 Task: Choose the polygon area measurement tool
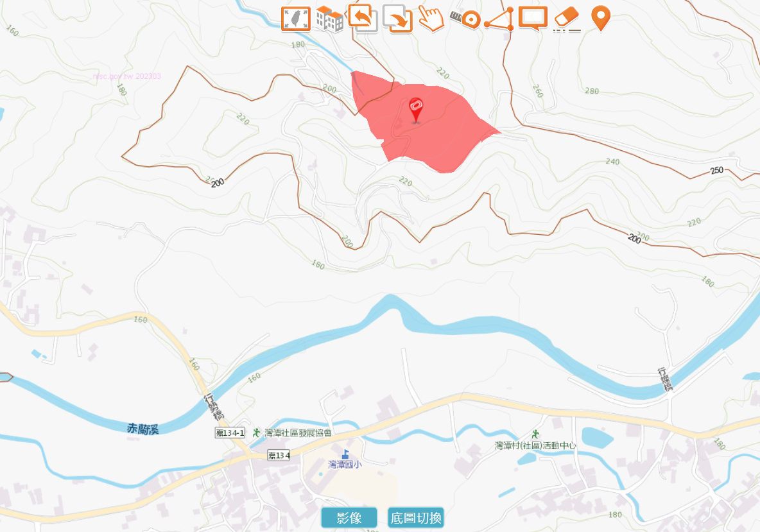tap(499, 19)
